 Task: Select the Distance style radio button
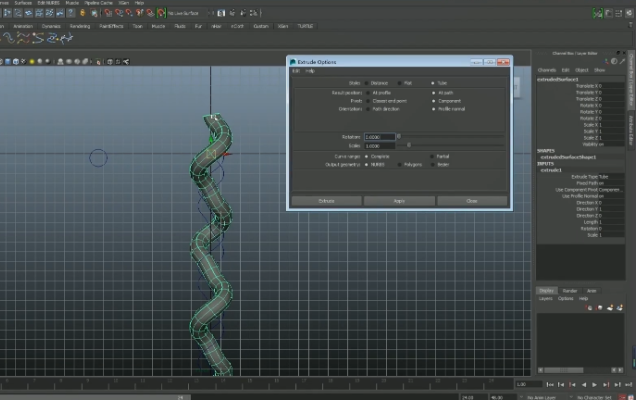pyautogui.click(x=365, y=83)
